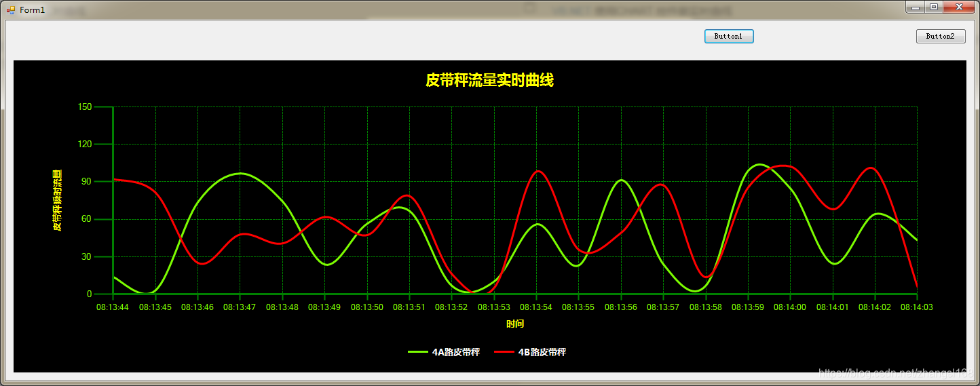Click the time label 08:13:57
This screenshot has height=386, width=980.
(663, 307)
